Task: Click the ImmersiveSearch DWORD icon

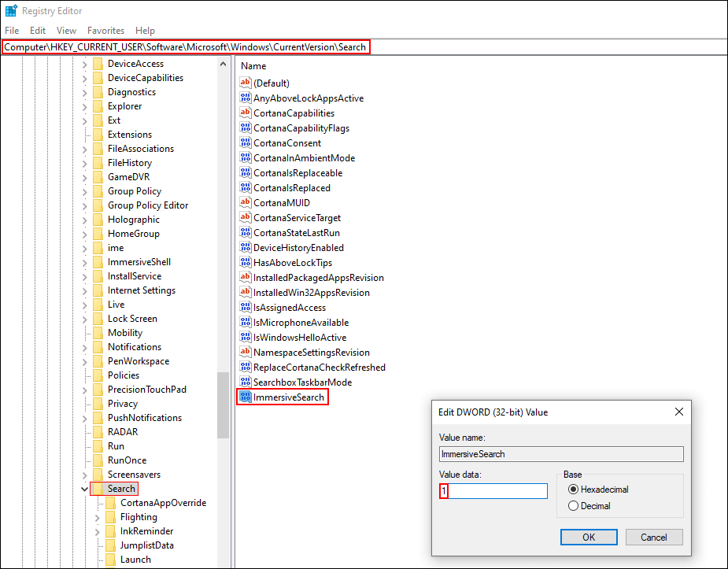Action: pos(245,397)
